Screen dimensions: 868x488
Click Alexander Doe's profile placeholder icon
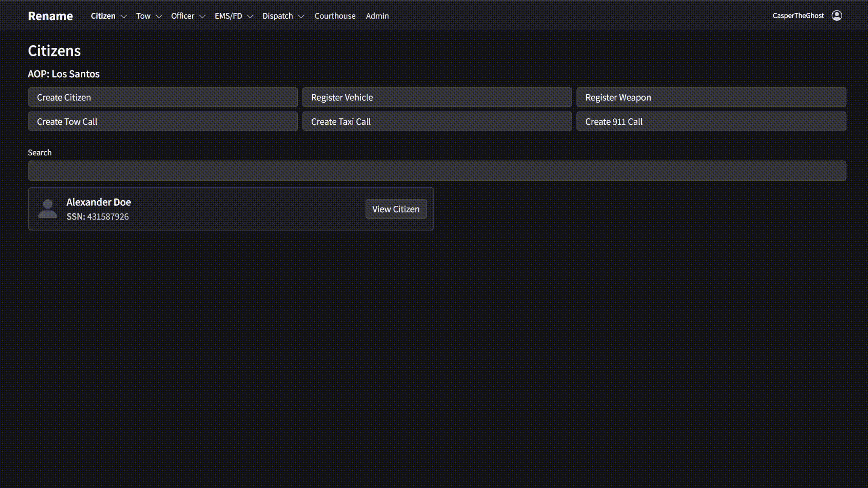[x=47, y=209]
